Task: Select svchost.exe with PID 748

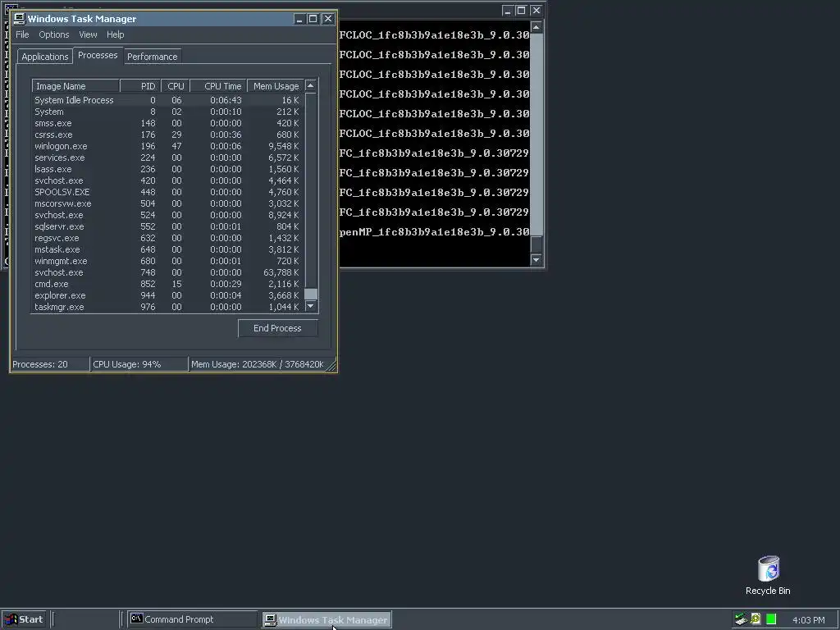Action: coord(167,272)
